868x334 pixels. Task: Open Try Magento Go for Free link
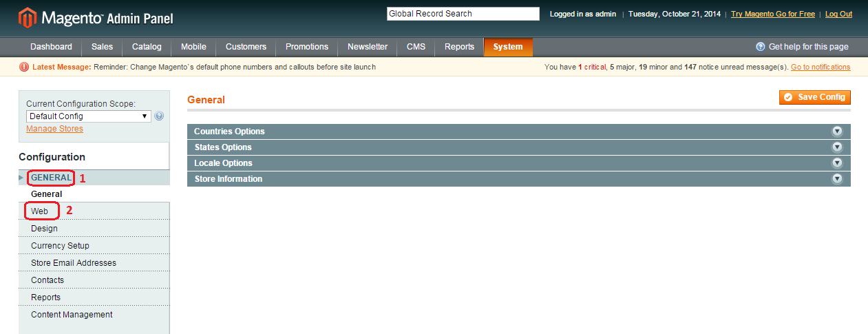tap(772, 14)
